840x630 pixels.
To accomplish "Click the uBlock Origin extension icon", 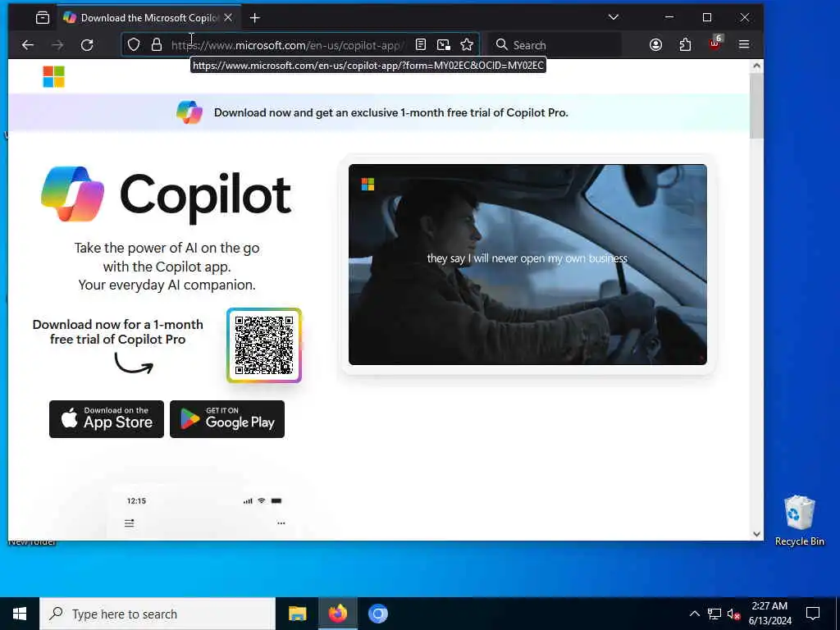I will 715,43.
